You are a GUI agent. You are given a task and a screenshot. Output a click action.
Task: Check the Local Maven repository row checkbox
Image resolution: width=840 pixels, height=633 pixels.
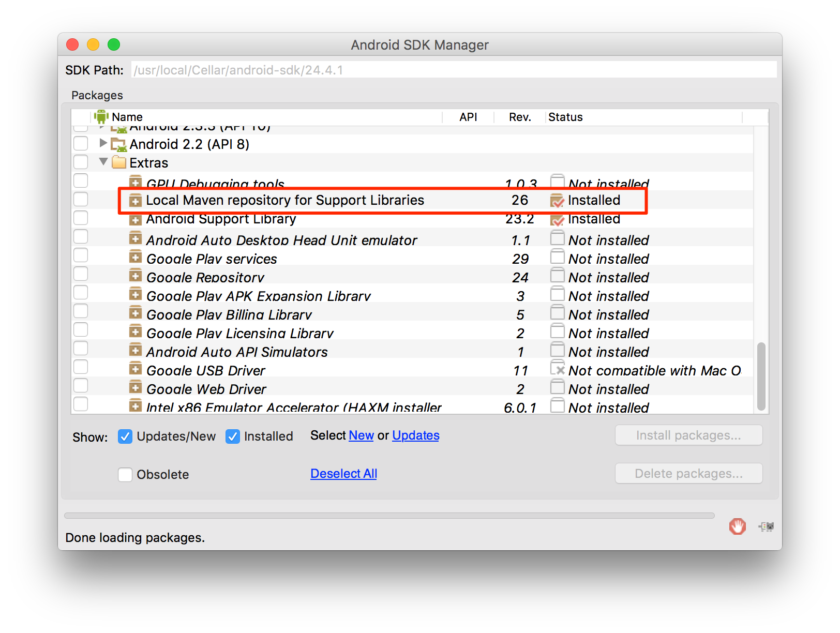coord(81,199)
